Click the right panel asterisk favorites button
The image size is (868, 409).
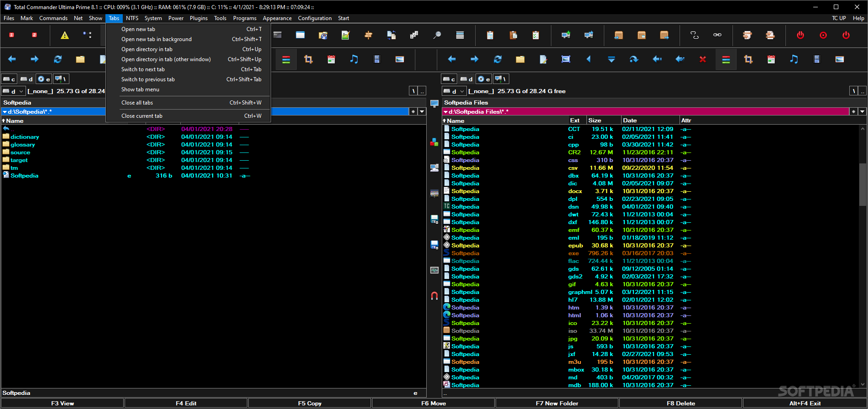click(853, 111)
